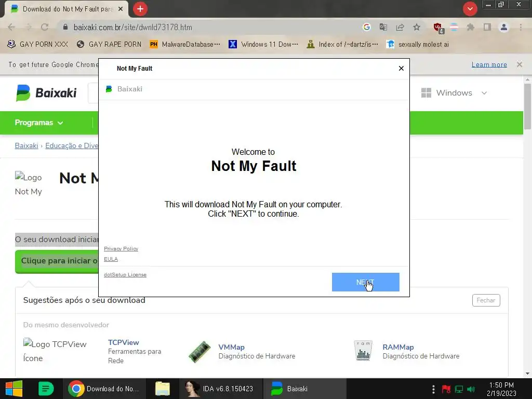Show hidden tray icons dots
Viewport: 532px width, 399px height.
pyautogui.click(x=433, y=389)
